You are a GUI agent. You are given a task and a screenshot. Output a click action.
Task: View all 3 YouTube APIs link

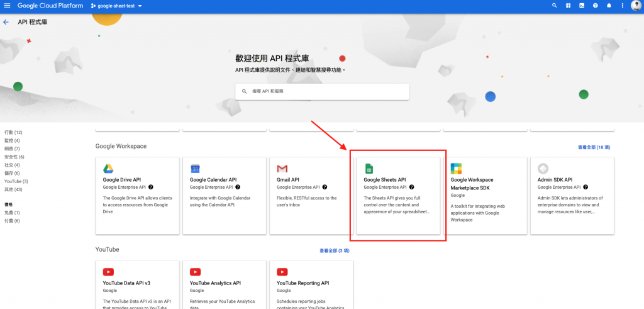pos(335,250)
